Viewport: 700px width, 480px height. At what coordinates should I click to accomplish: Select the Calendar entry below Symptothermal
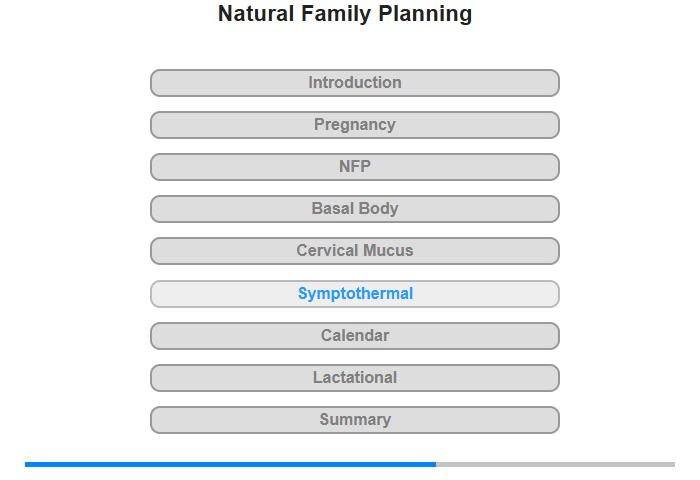click(355, 336)
